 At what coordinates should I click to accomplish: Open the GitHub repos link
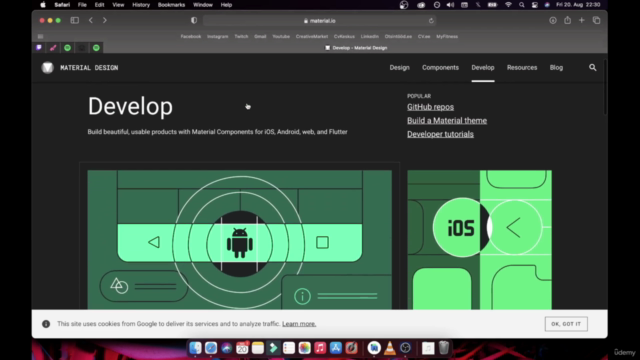[x=430, y=107]
